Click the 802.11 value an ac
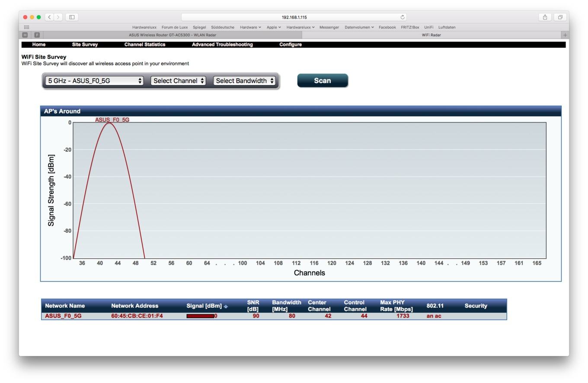 434,316
